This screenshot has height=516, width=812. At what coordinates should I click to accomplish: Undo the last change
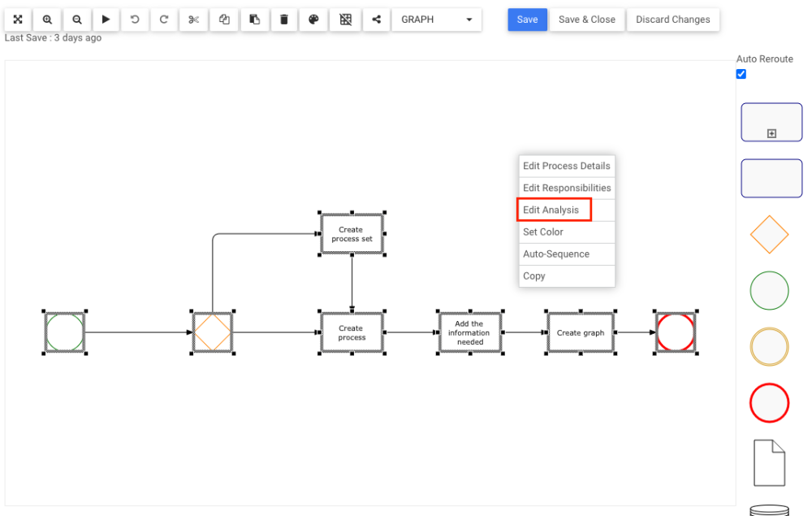(x=135, y=20)
